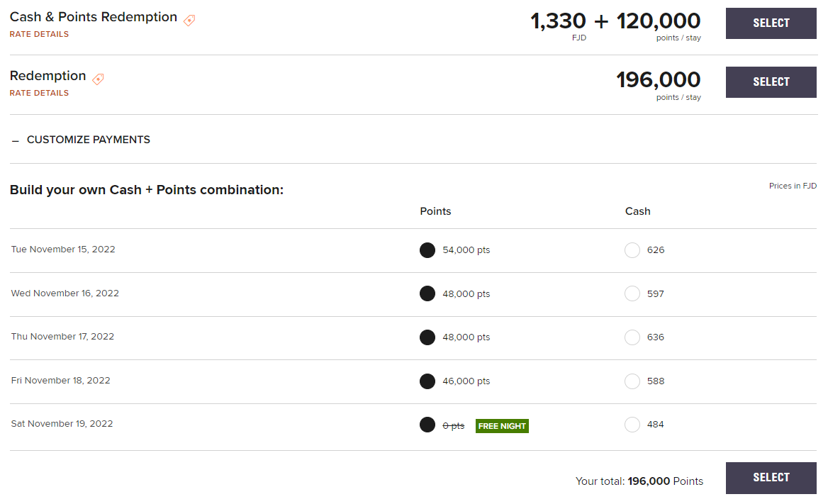Click the Customize Payments heading text
828x504 pixels.
89,140
